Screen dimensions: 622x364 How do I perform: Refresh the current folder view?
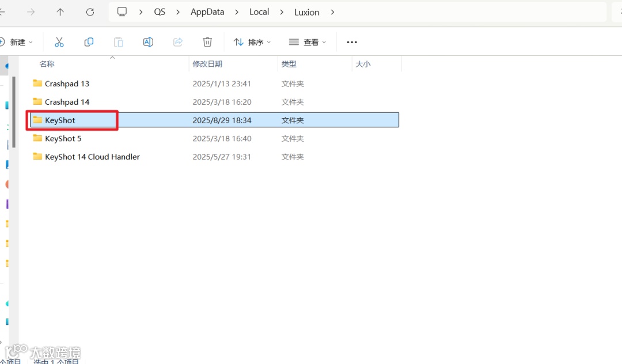pos(90,12)
